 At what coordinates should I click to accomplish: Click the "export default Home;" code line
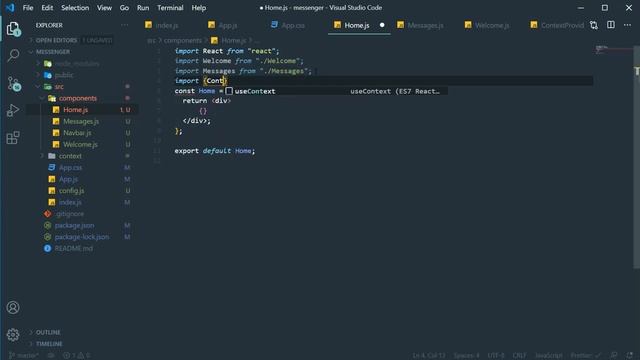[215, 151]
